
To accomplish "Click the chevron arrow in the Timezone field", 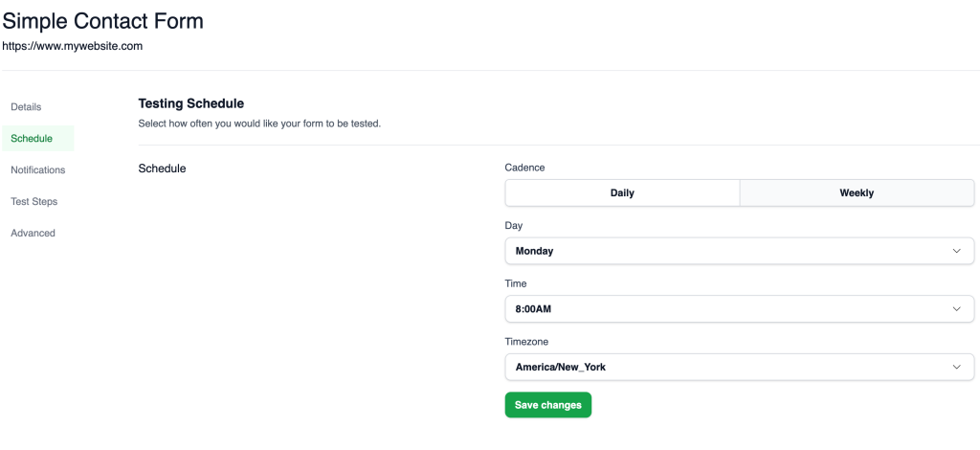I will 956,367.
